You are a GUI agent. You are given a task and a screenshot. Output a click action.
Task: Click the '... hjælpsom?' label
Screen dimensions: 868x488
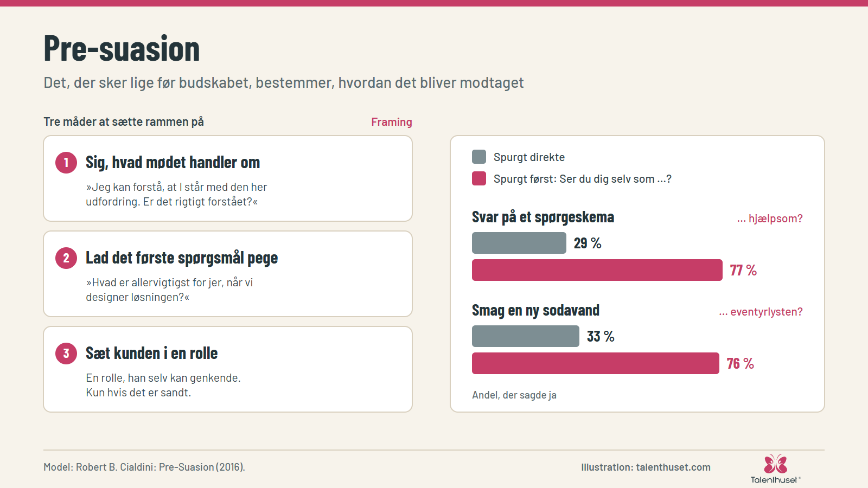770,219
